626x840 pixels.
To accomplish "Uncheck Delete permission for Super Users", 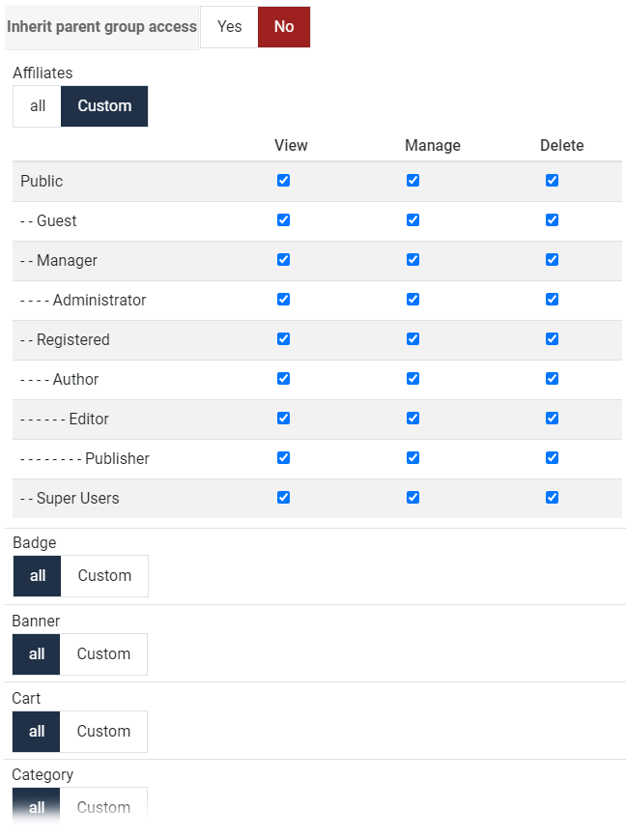I will coord(552,498).
